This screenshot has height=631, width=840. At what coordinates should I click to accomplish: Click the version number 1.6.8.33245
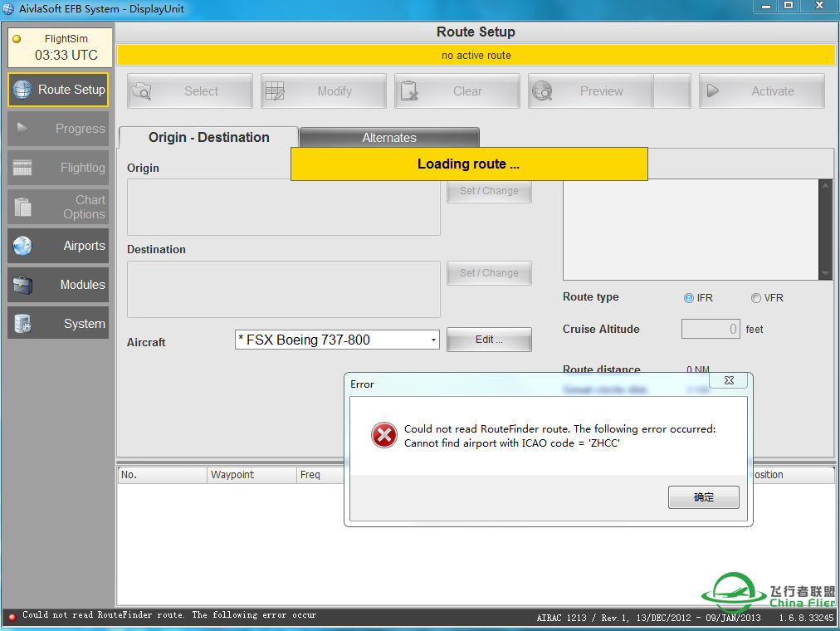[x=806, y=618]
